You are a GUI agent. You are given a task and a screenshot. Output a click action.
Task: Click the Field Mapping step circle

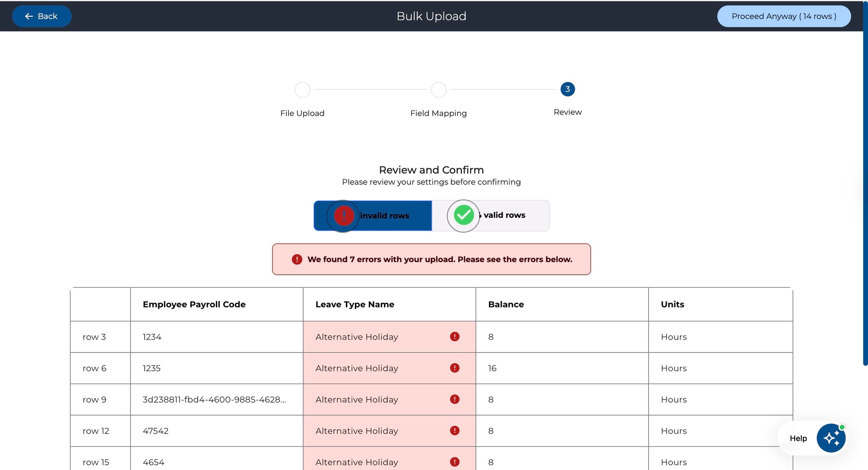(439, 90)
